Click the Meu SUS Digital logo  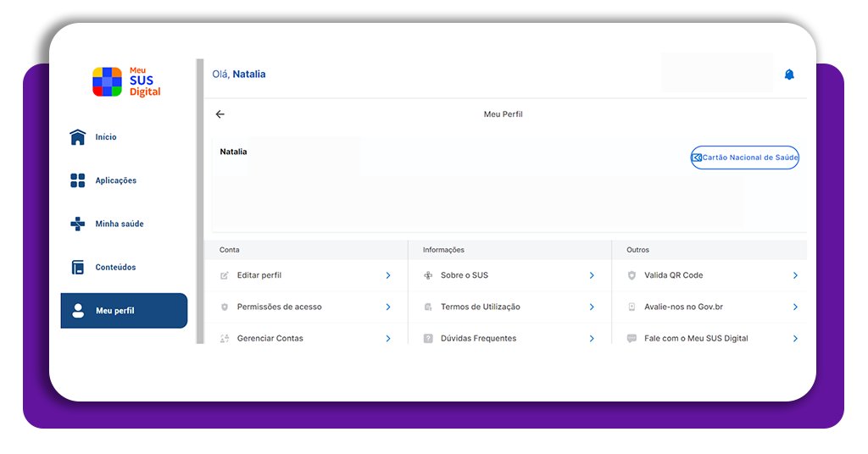[126, 82]
